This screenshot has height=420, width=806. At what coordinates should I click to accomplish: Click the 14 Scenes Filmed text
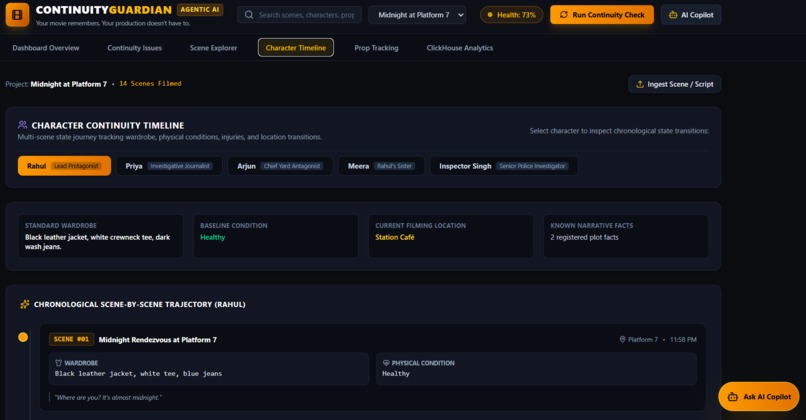coord(150,83)
